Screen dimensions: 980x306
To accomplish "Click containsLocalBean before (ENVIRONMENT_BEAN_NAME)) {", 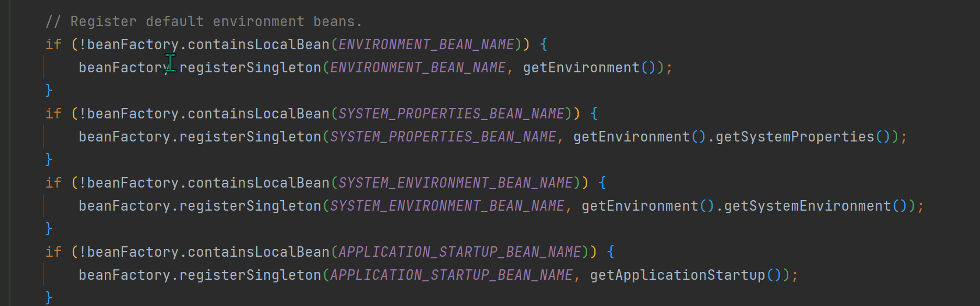I will pyautogui.click(x=259, y=45).
